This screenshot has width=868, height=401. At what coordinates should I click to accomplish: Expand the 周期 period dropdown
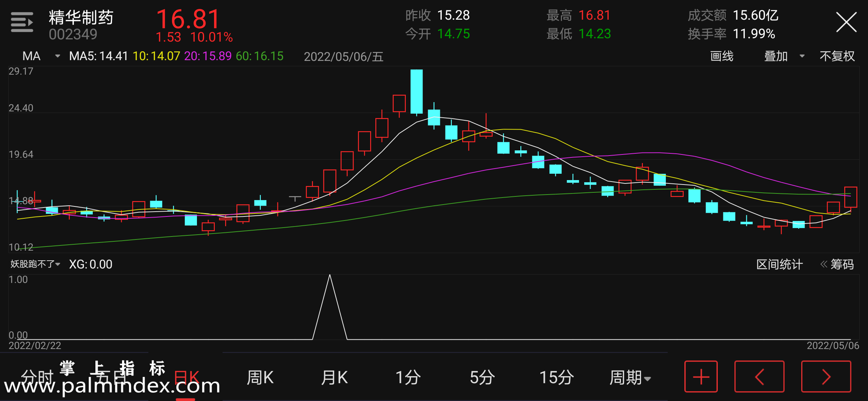point(630,378)
